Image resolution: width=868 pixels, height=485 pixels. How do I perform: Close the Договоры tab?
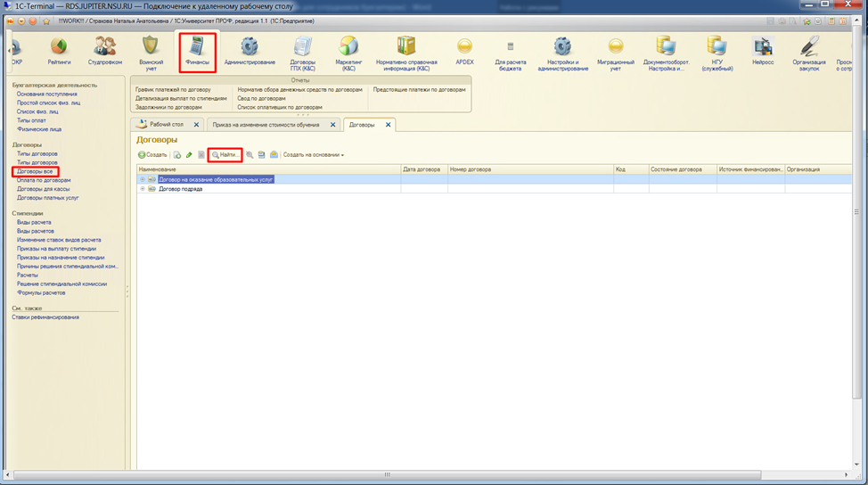point(388,125)
